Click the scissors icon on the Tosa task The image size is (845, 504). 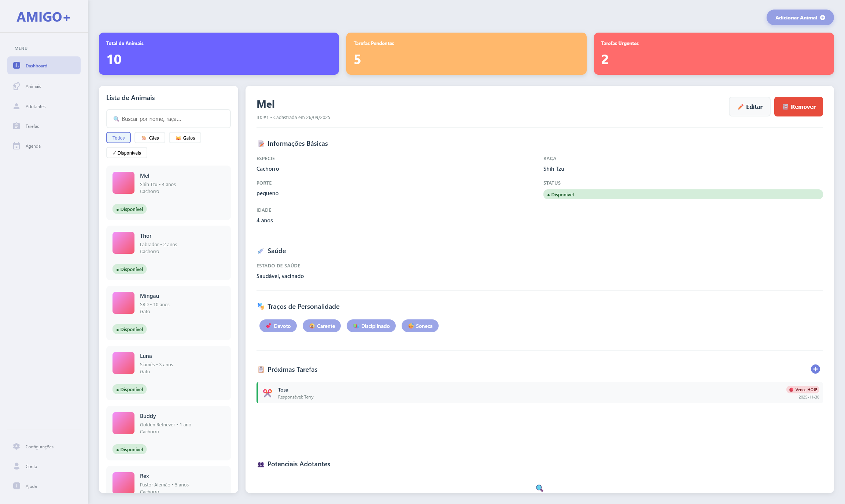pyautogui.click(x=267, y=393)
